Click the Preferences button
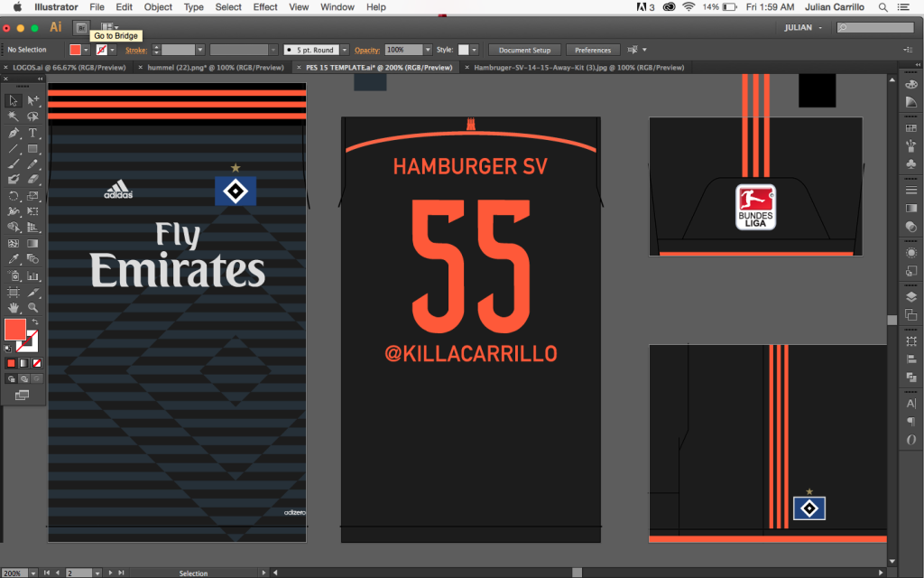Image resolution: width=924 pixels, height=578 pixels. click(593, 51)
